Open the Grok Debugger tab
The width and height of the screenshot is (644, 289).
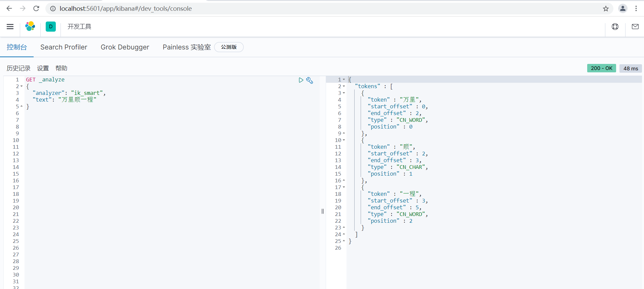[125, 47]
